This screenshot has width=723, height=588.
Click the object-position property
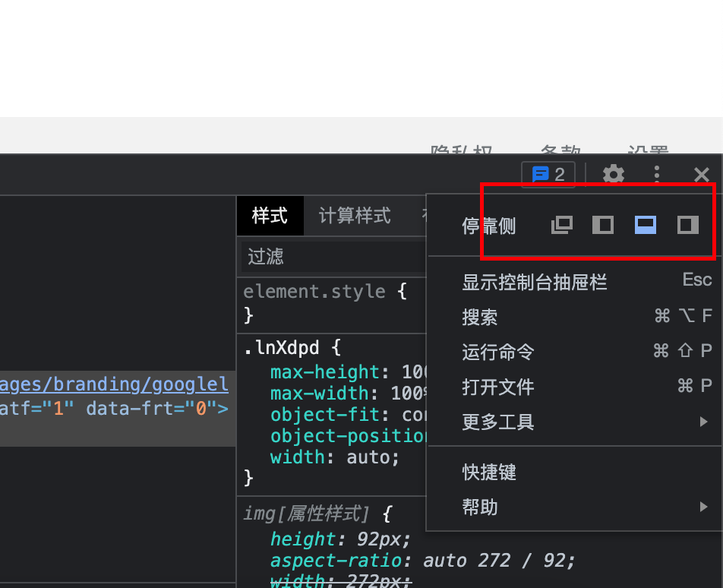click(x=348, y=436)
